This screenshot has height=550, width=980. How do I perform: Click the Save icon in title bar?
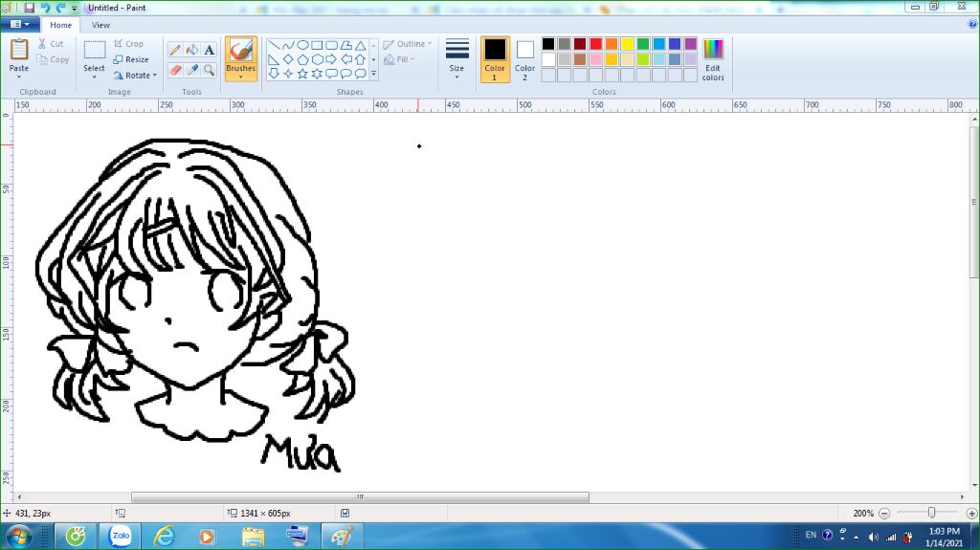[x=30, y=8]
